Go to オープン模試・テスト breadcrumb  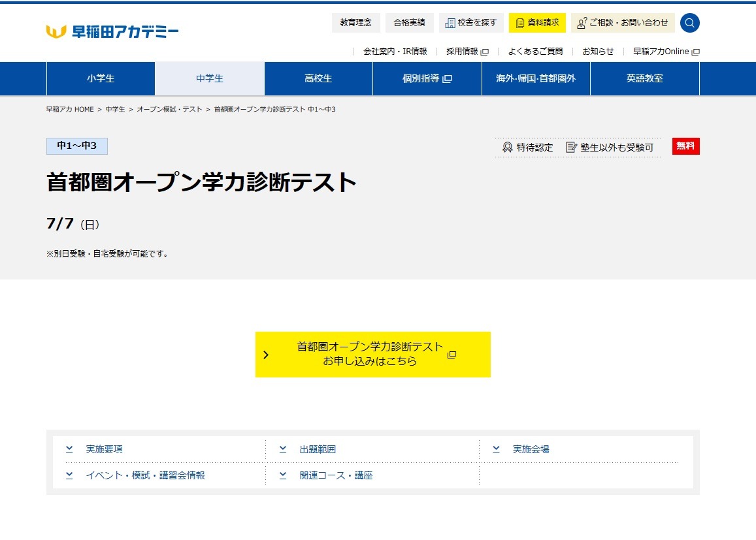coord(169,109)
